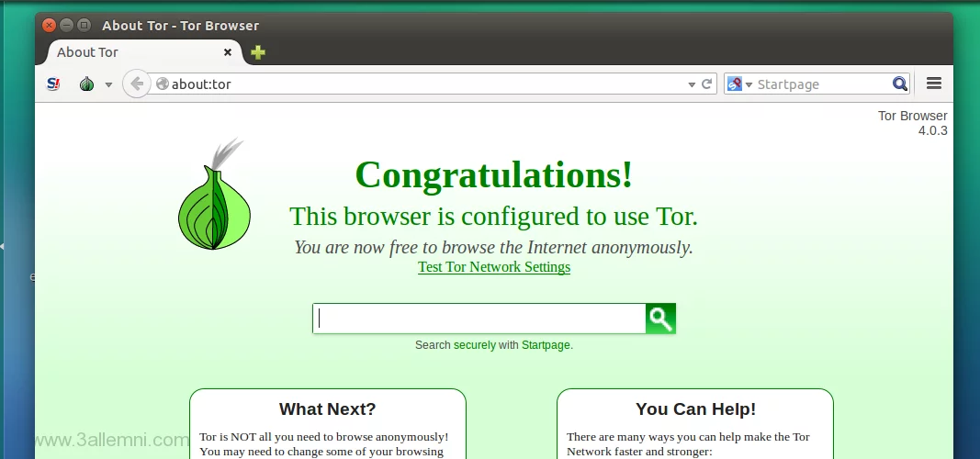
Task: Reload the current page
Action: pyautogui.click(x=707, y=84)
